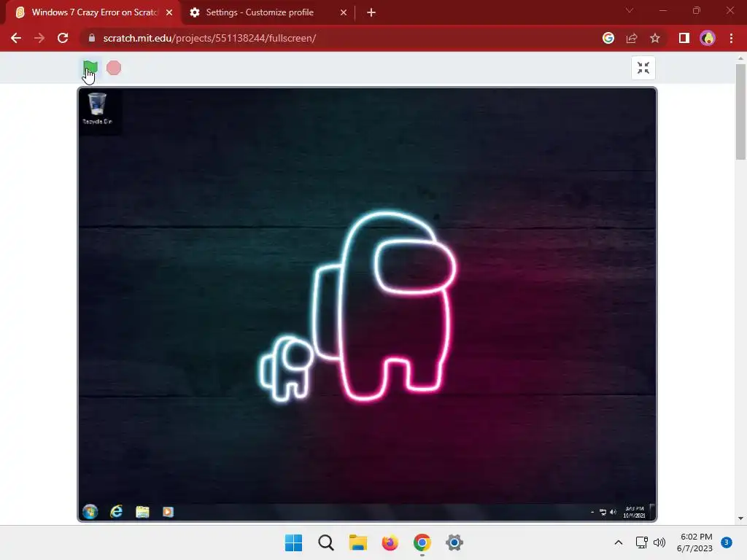This screenshot has width=747, height=560.
Task: Launch Firefox from the taskbar
Action: coord(390,542)
